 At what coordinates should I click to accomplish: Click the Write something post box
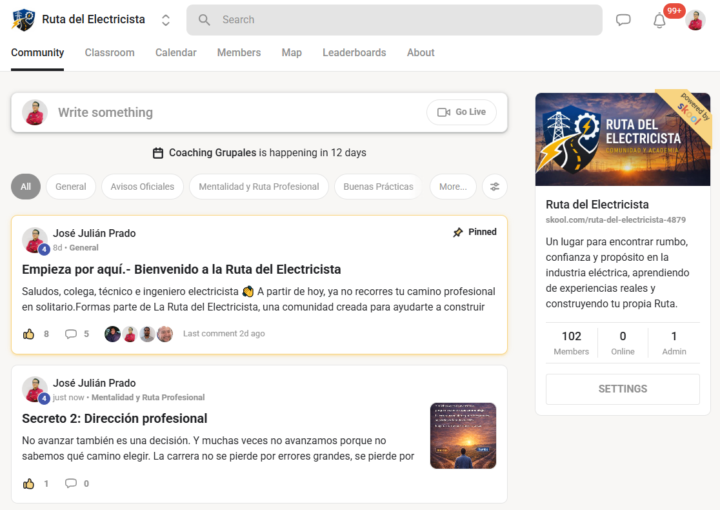(x=259, y=112)
